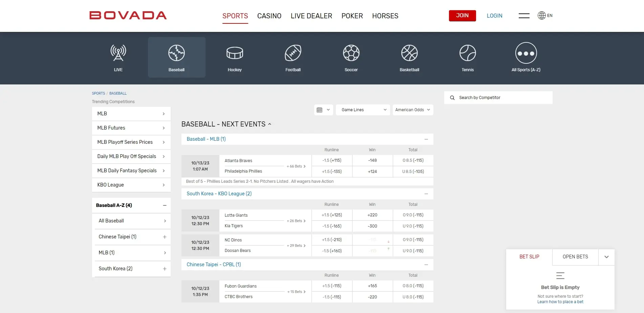This screenshot has width=644, height=313.
Task: Collapse the Baseball A-Z section
Action: click(165, 205)
